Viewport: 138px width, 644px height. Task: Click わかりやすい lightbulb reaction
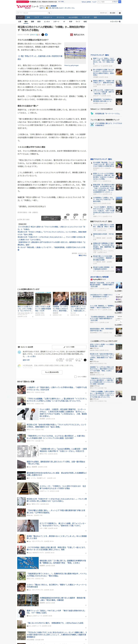coord(74,217)
